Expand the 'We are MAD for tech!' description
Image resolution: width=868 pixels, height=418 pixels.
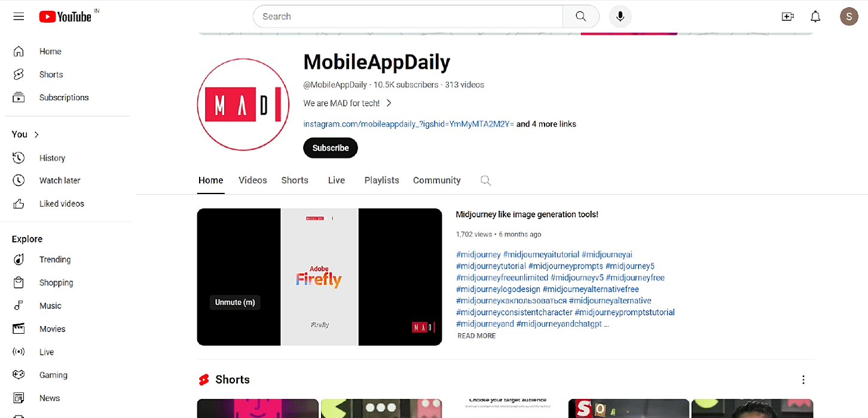coord(348,103)
